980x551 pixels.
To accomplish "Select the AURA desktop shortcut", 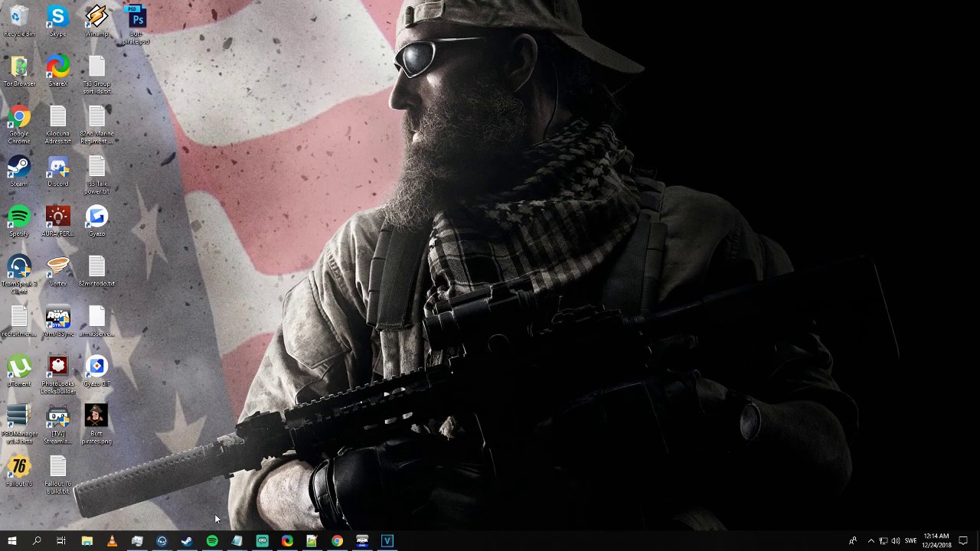I will [57, 221].
